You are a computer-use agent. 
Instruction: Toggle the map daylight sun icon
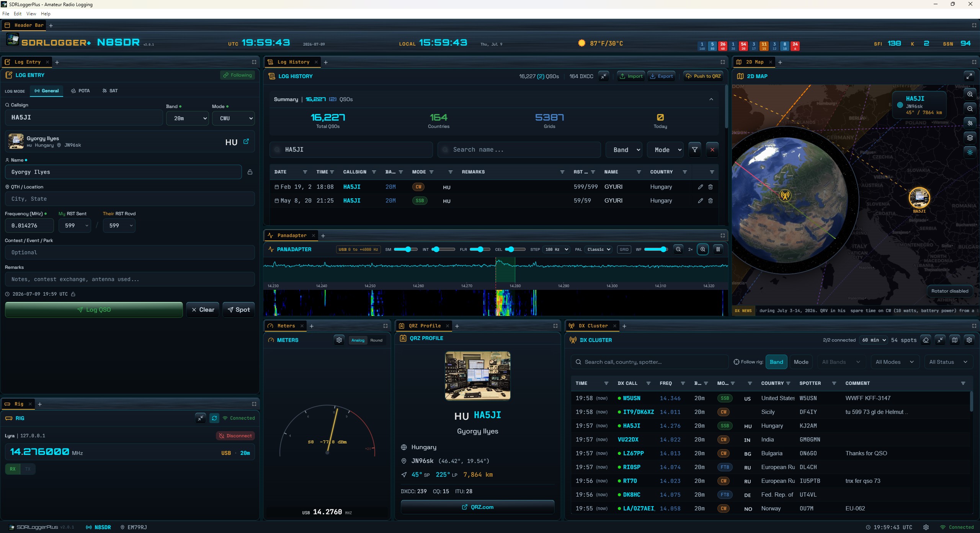point(970,152)
